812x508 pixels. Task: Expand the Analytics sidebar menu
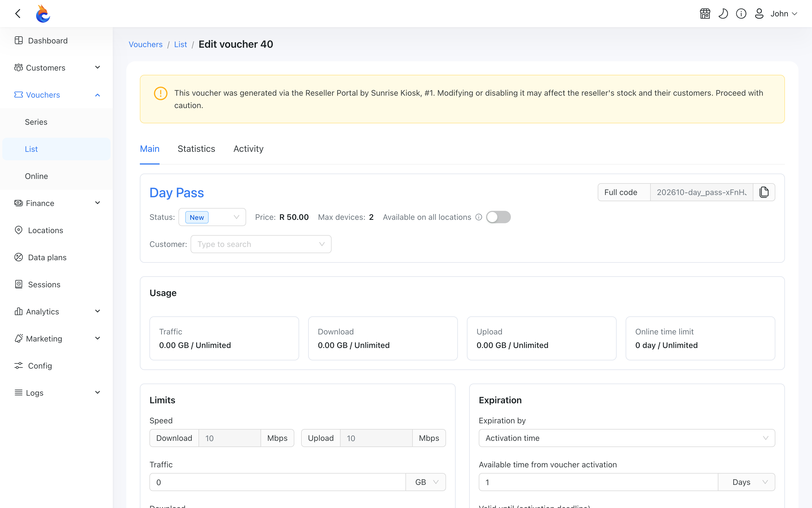point(56,312)
